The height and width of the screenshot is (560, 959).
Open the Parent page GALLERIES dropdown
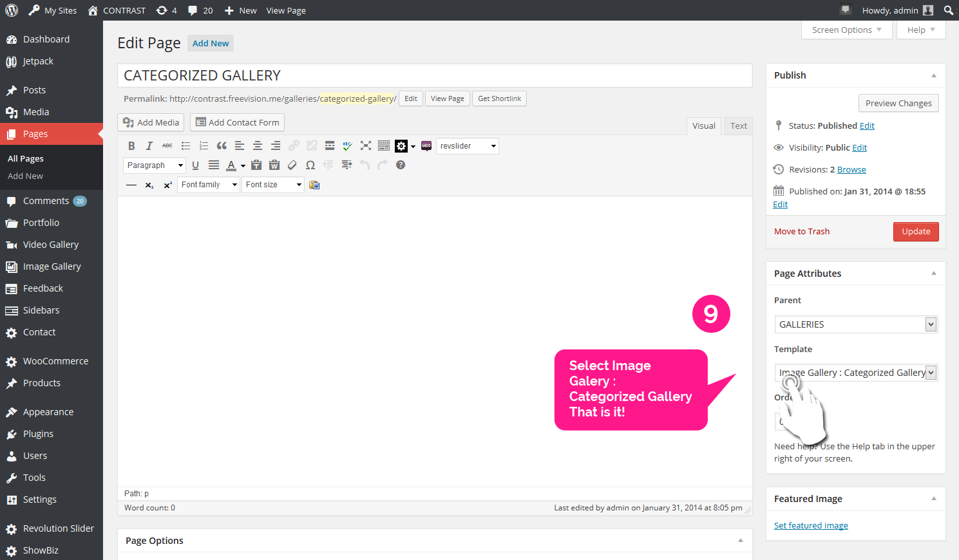[855, 324]
